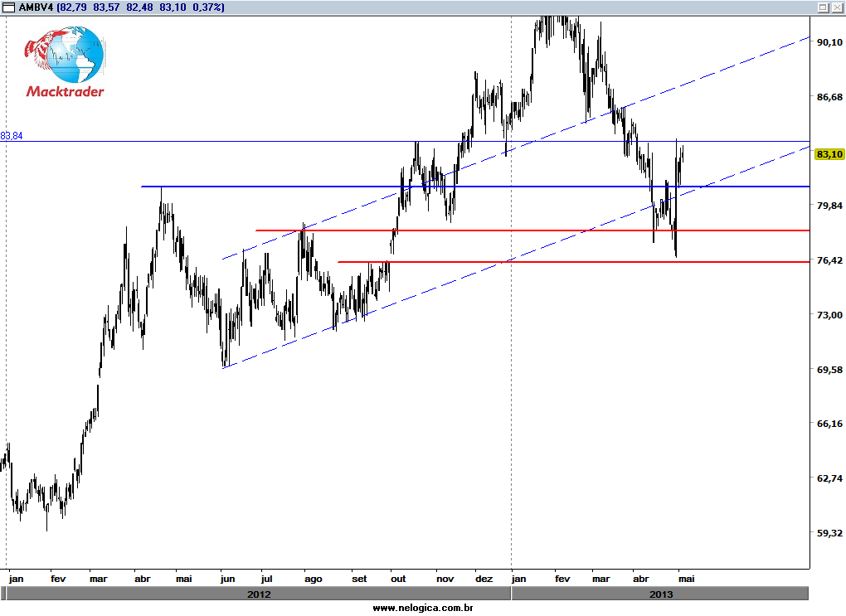Viewport: 846px width, 616px height.
Task: Click the 59,32 price axis label
Action: point(829,533)
